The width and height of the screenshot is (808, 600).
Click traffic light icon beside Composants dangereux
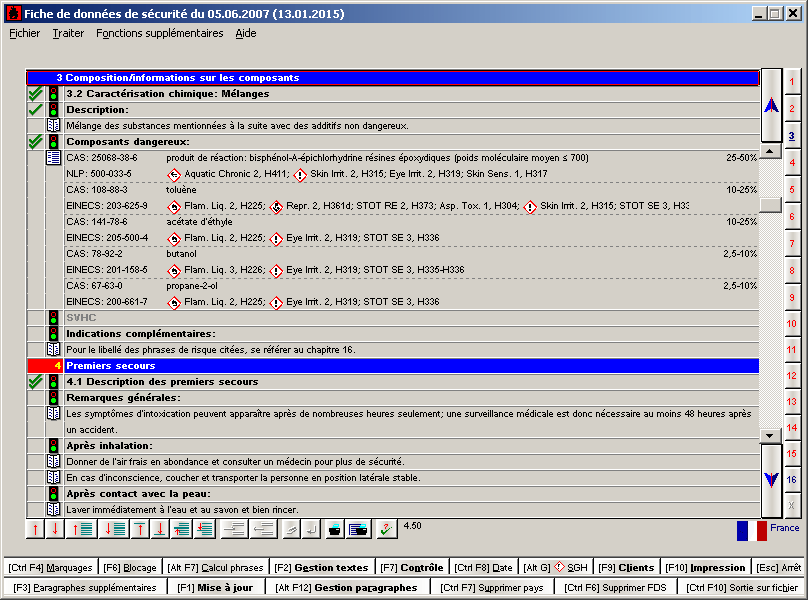click(53, 142)
